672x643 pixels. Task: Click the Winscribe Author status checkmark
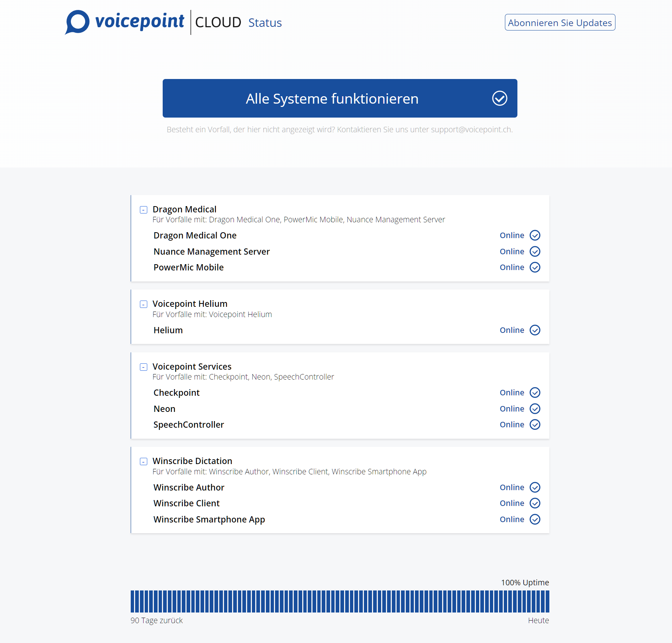coord(535,488)
